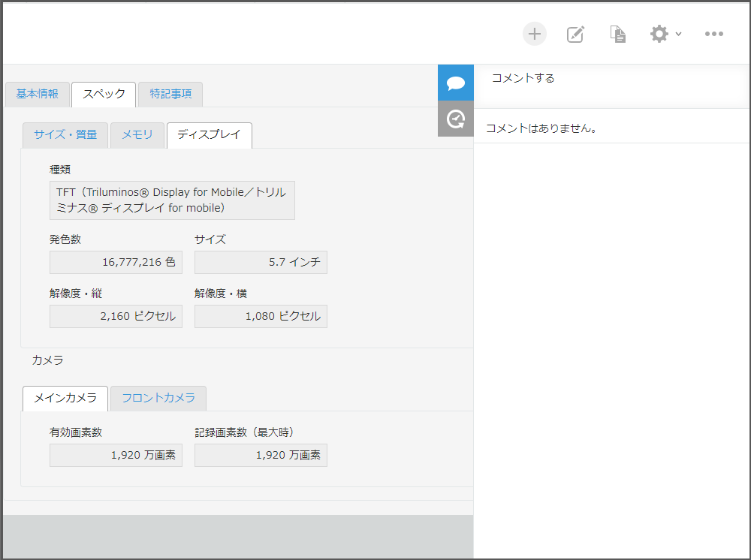Expand the dropdown arrow next to the gear
Viewport: 751px width, 560px height.
pyautogui.click(x=678, y=35)
